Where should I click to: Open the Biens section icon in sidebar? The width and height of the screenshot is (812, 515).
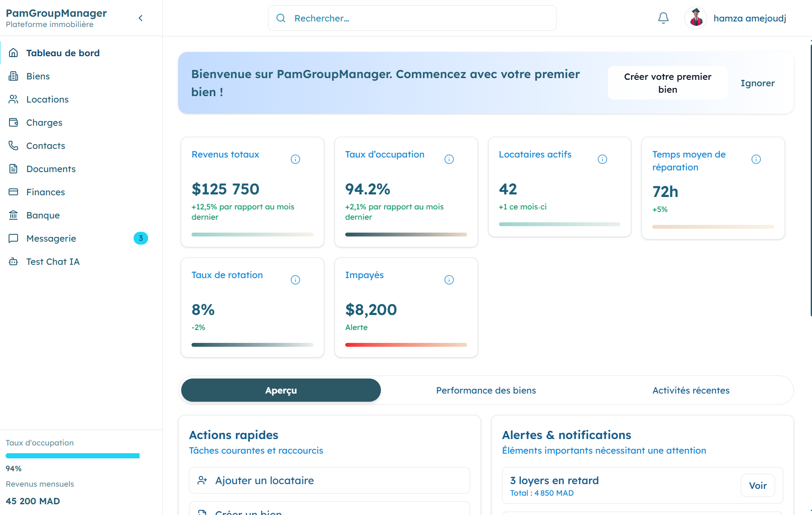(14, 76)
